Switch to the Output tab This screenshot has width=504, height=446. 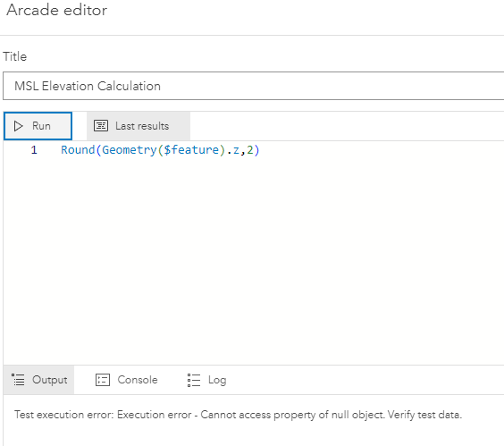pos(39,380)
